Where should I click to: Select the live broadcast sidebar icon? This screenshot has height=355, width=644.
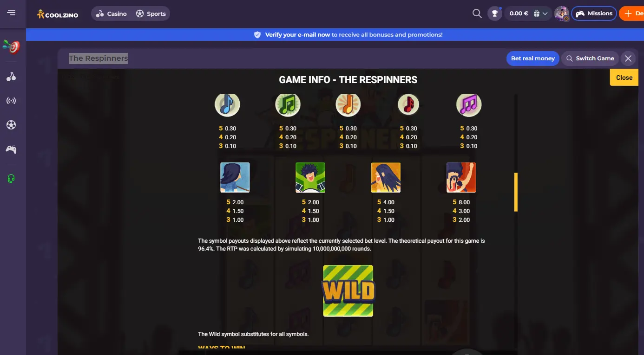12,101
